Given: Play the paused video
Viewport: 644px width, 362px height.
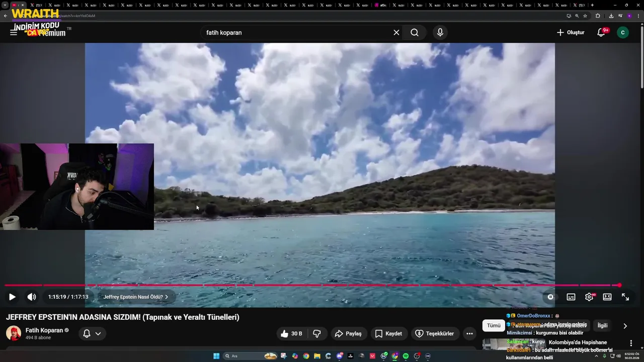Looking at the screenshot, I should tap(12, 297).
